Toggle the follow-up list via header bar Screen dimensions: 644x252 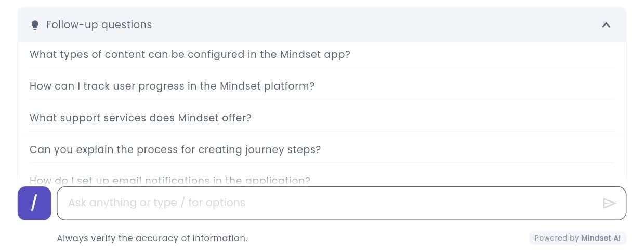click(x=322, y=24)
